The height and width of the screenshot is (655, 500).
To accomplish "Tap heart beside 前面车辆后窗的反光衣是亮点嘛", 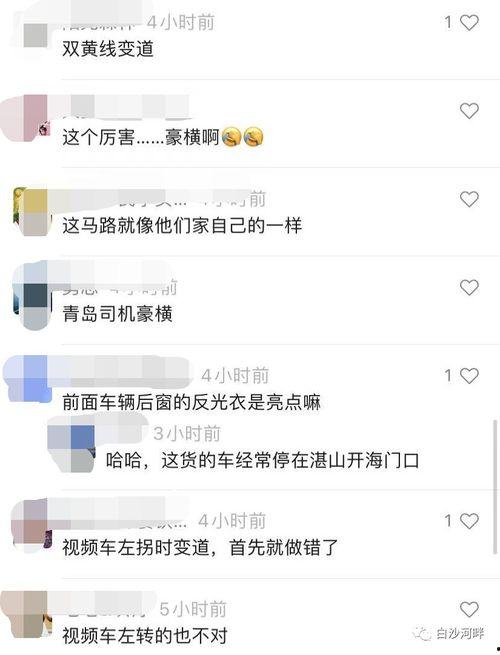I will 469,376.
